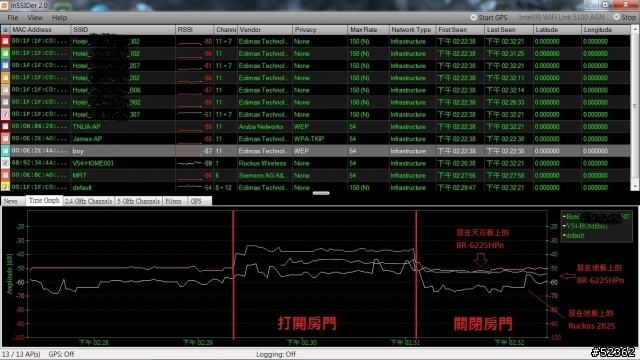Viewport: 640px width, 360px height.
Task: Click the GPS: Off status text
Action: coord(61,354)
